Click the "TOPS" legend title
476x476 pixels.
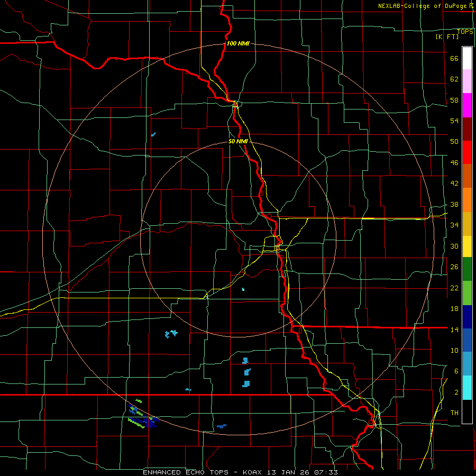coord(465,32)
